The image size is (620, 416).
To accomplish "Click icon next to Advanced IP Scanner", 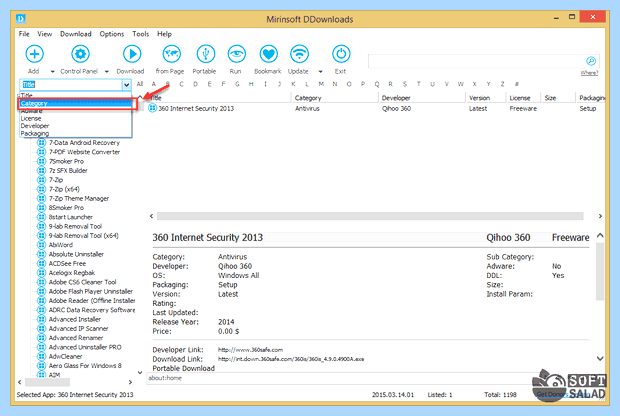I will (42, 329).
